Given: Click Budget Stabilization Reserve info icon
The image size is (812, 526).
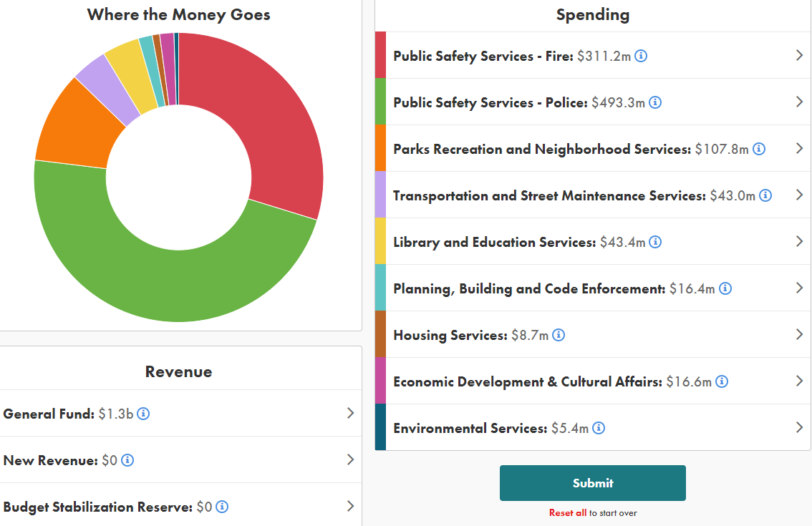Looking at the screenshot, I should point(222,507).
